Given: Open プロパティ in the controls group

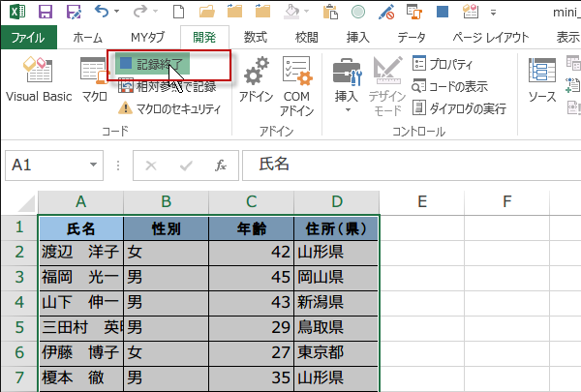Looking at the screenshot, I should point(443,64).
